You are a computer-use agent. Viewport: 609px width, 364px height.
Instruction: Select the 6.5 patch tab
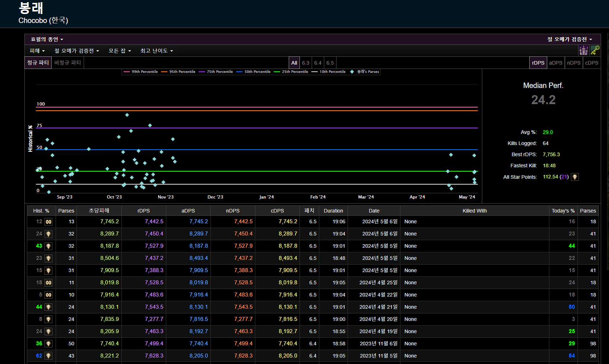tap(330, 63)
